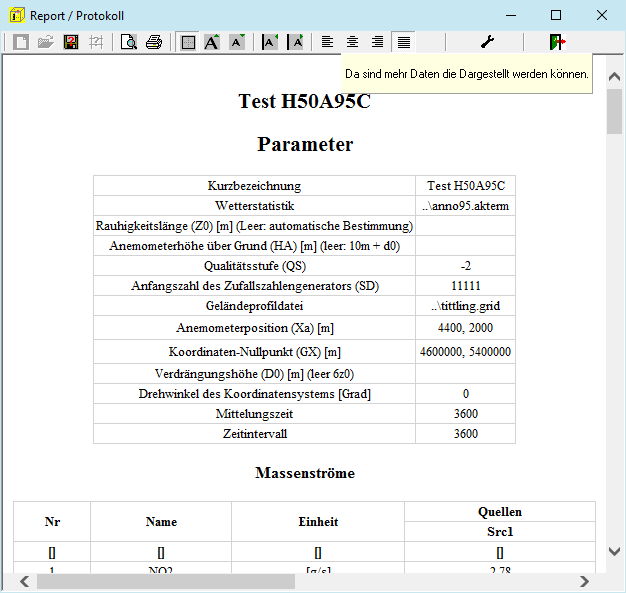Click the greyed-out grid settings icon

pyautogui.click(x=96, y=42)
